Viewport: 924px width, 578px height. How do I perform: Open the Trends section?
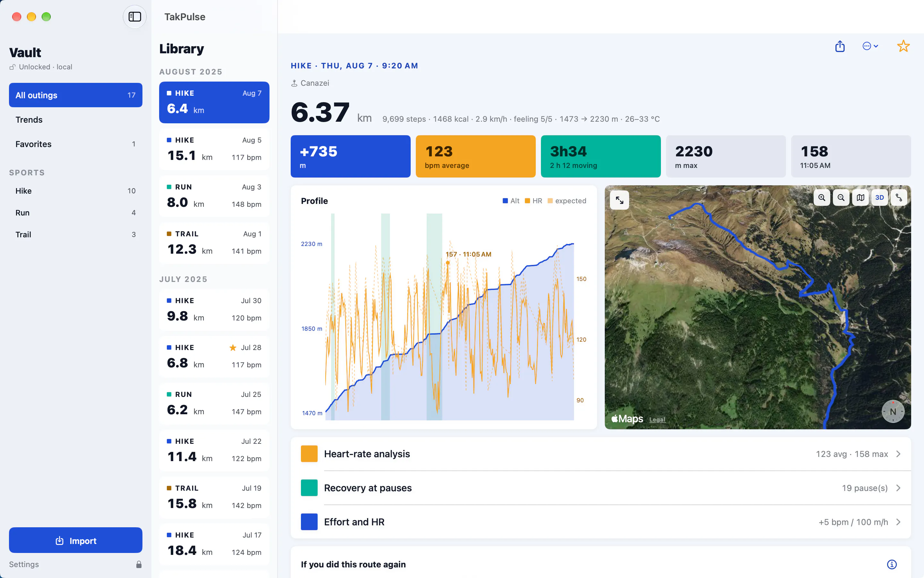76,120
